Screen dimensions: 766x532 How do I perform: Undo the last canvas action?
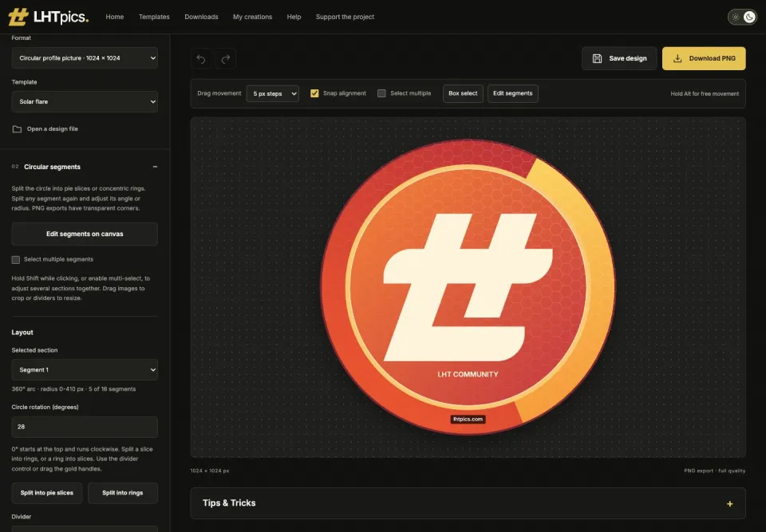click(x=201, y=58)
